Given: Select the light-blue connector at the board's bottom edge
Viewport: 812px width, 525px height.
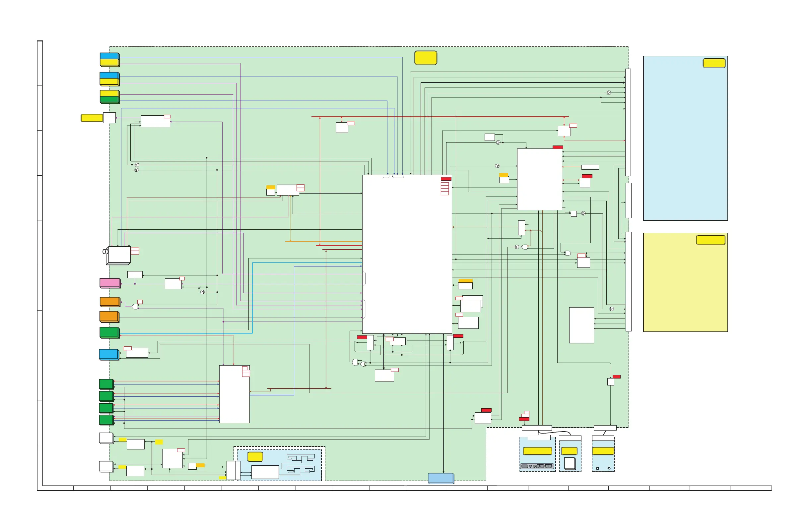Looking at the screenshot, I should (441, 478).
